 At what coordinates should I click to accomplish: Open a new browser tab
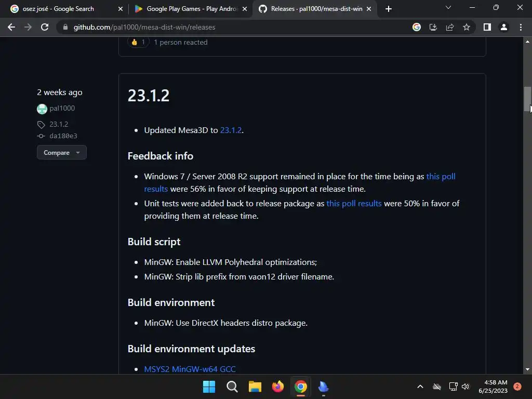(389, 9)
